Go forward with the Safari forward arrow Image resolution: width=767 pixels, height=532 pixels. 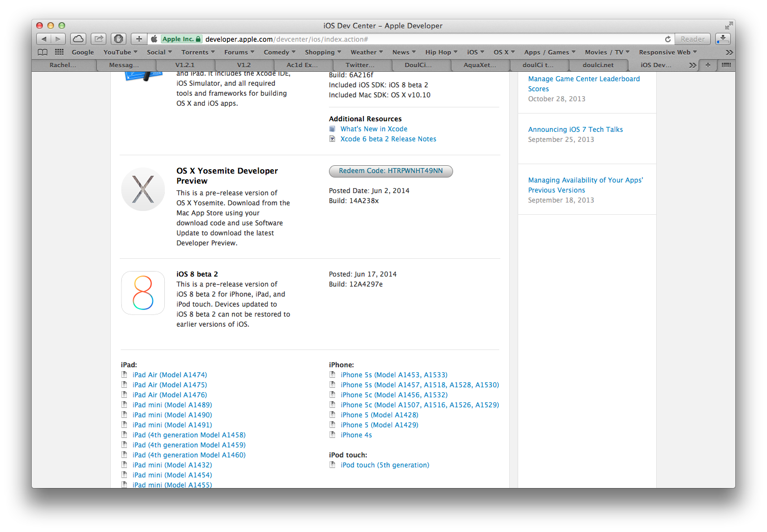[58, 39]
